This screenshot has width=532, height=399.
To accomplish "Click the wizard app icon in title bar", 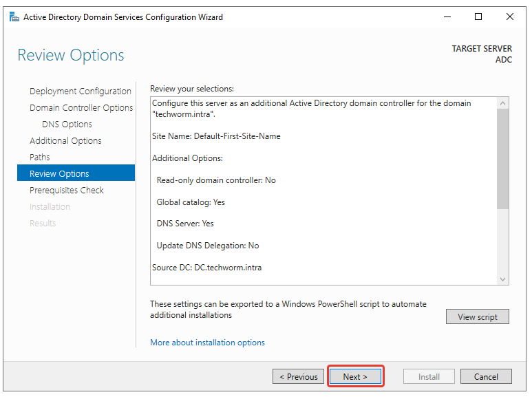I will click(14, 17).
